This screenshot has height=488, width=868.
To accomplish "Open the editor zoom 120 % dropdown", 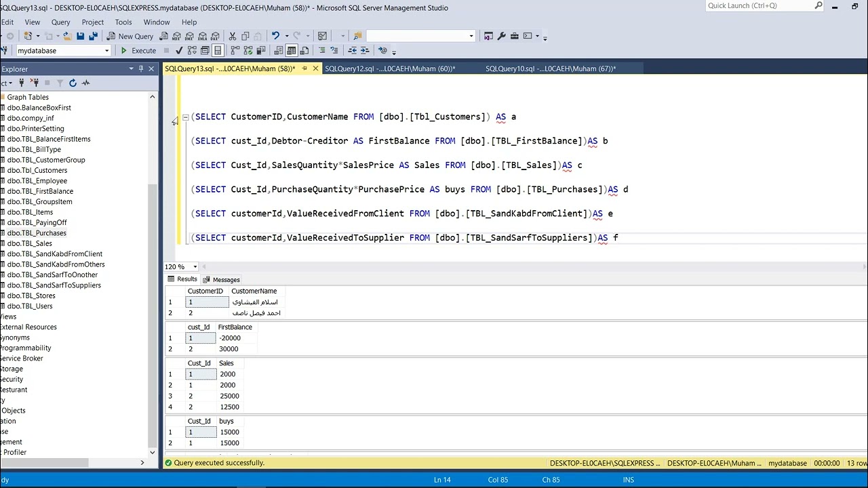I will coord(195,266).
